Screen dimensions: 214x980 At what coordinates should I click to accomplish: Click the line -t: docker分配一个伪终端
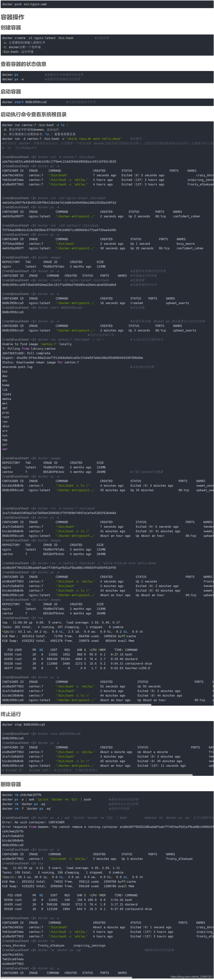point(21,47)
